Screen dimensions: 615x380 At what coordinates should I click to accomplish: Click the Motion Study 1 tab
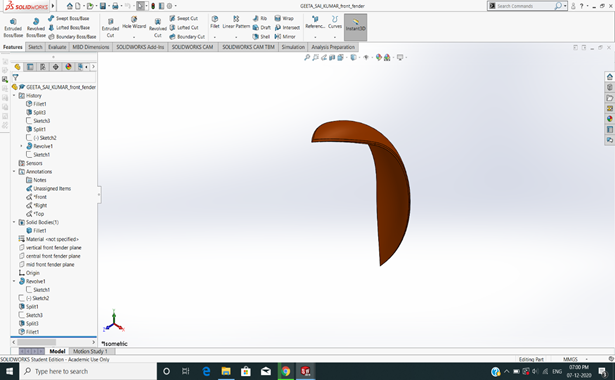tap(90, 351)
